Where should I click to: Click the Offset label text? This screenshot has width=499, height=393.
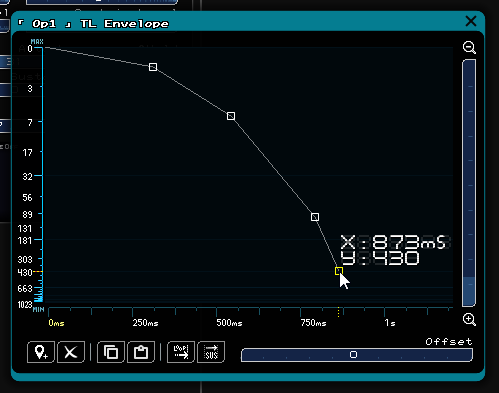449,342
